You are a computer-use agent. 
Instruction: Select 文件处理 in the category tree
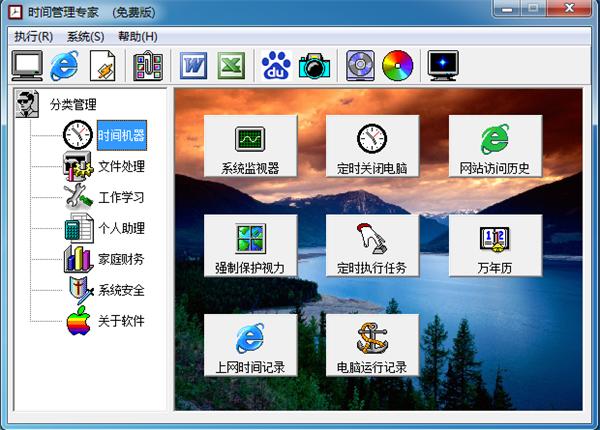coord(121,166)
